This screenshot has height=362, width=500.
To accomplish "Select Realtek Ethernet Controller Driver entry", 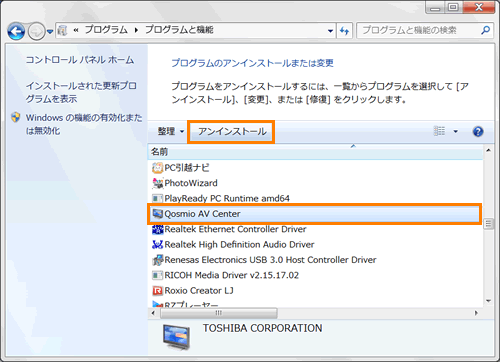I will point(235,229).
